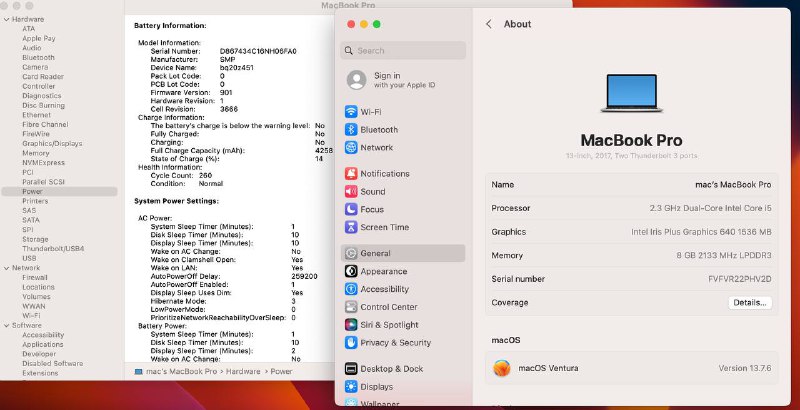
Task: Collapse the Network tree section
Action: [6, 268]
